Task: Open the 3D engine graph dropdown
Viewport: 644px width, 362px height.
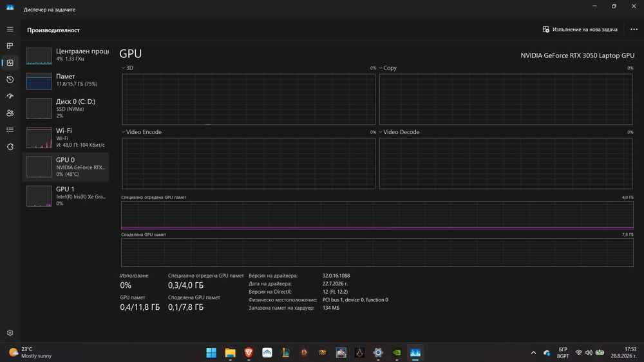Action: pyautogui.click(x=128, y=68)
